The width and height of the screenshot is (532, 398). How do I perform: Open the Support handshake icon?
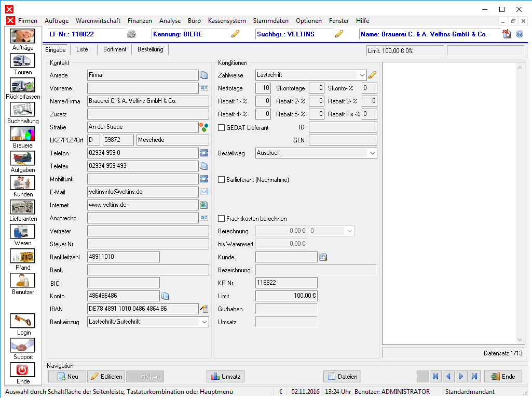(x=22, y=346)
